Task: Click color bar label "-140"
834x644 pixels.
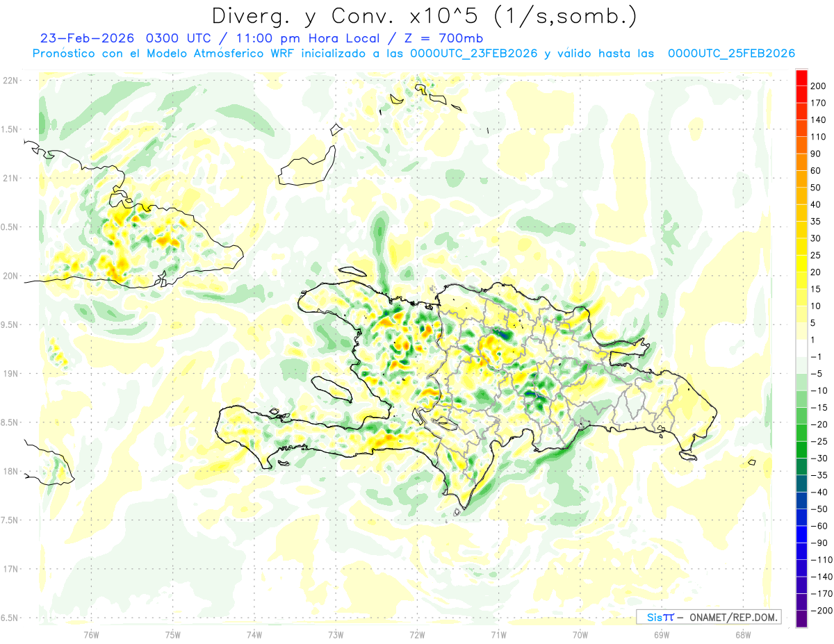Action: (x=821, y=577)
